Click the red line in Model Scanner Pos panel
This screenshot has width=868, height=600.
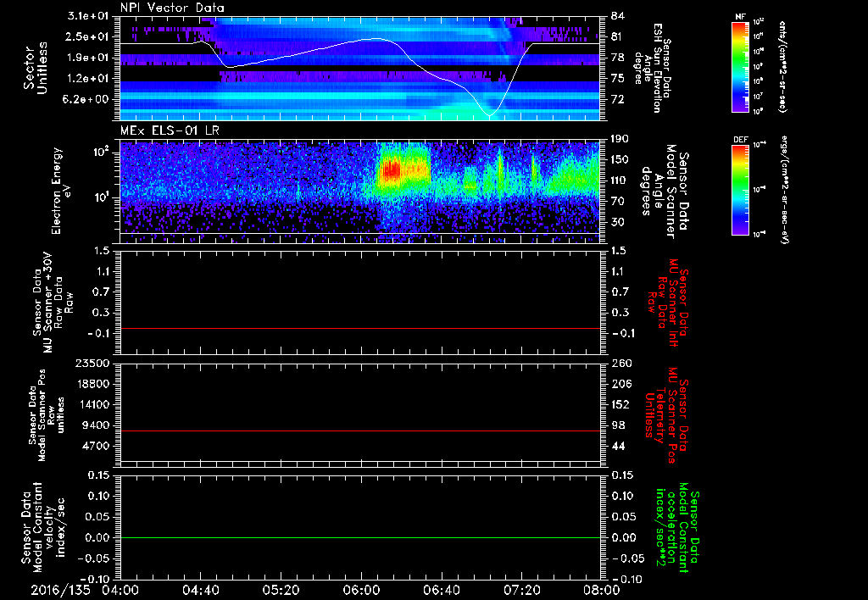point(360,431)
